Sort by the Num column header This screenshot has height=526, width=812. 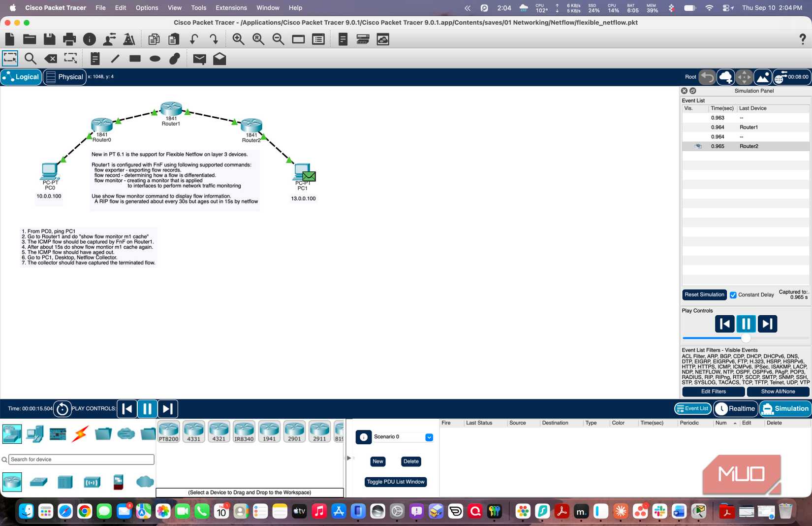point(726,423)
